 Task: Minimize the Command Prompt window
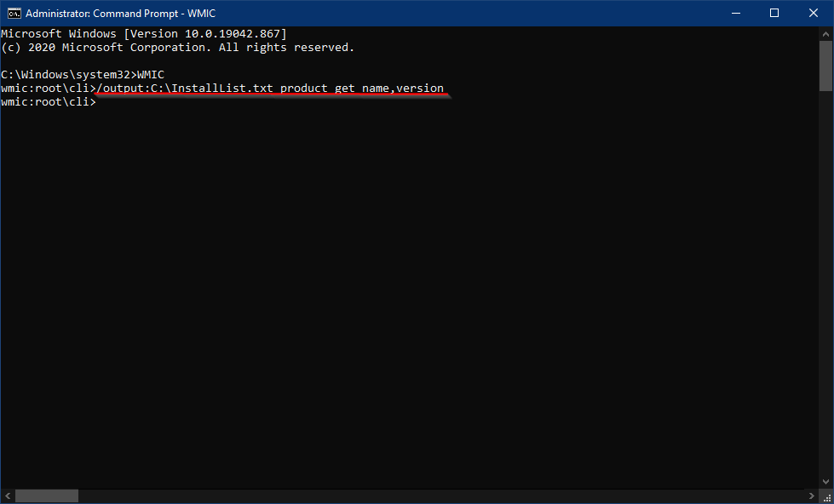tap(736, 14)
